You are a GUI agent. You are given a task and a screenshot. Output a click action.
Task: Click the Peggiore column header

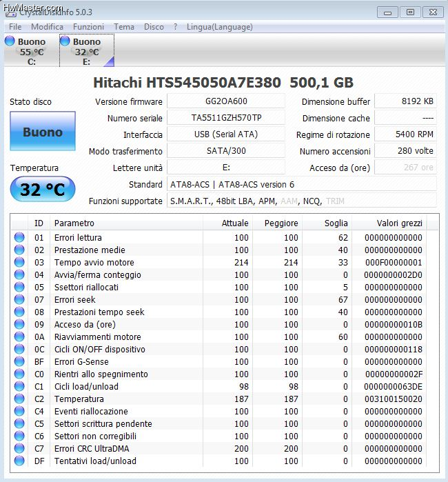point(278,223)
